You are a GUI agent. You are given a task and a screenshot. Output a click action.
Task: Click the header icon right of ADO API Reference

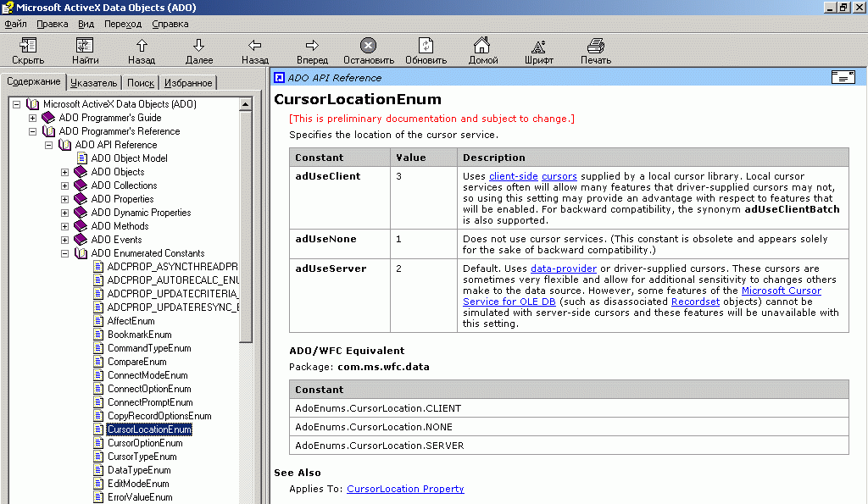pyautogui.click(x=843, y=77)
